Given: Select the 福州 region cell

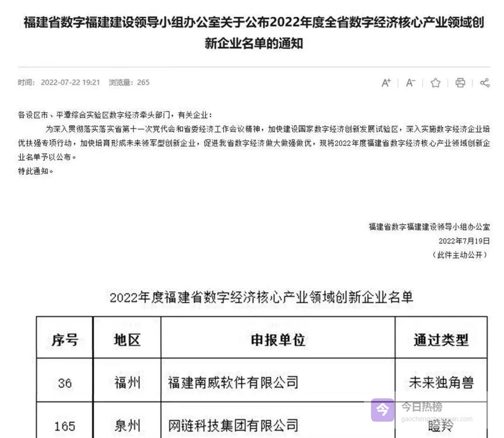Looking at the screenshot, I should click(127, 382).
